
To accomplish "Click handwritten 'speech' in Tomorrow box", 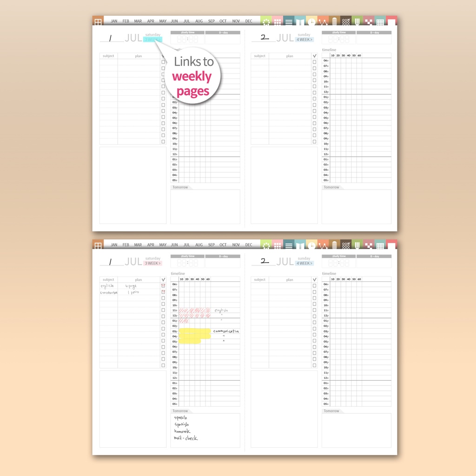I will tap(181, 418).
